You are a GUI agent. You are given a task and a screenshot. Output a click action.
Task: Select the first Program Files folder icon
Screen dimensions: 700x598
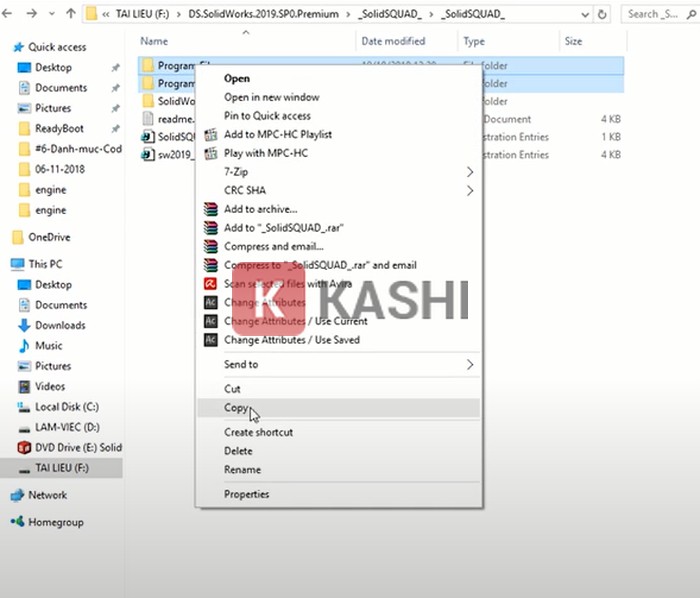pos(148,66)
